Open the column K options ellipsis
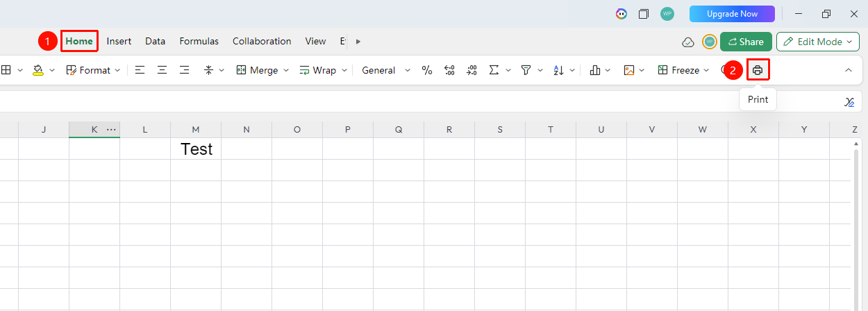The height and width of the screenshot is (311, 868). click(x=111, y=129)
